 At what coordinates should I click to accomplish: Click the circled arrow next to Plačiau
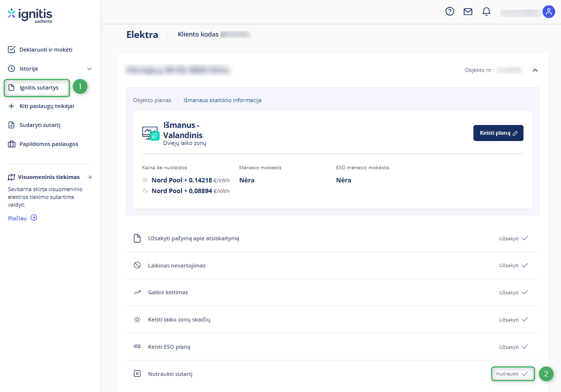(x=34, y=218)
